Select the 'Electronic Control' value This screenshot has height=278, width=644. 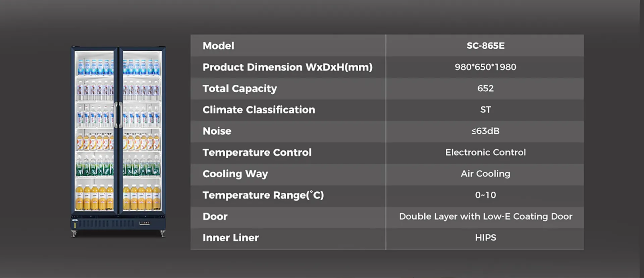[485, 152]
